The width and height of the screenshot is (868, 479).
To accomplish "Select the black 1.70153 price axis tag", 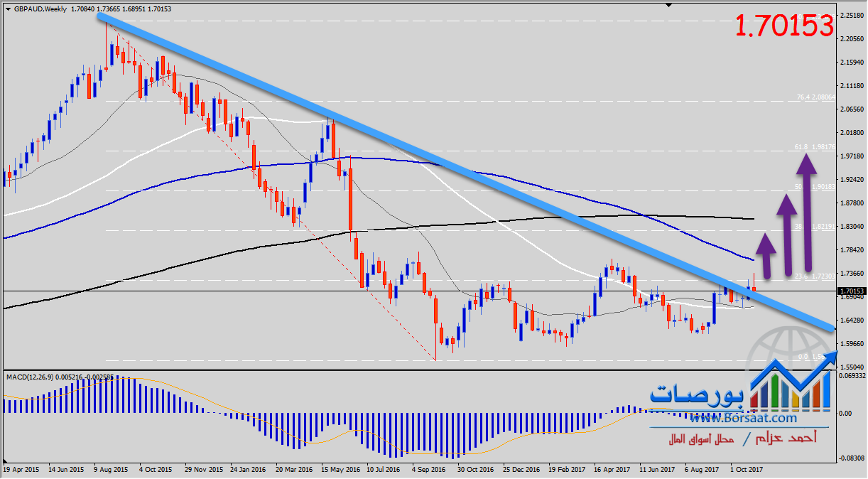I will 851,291.
